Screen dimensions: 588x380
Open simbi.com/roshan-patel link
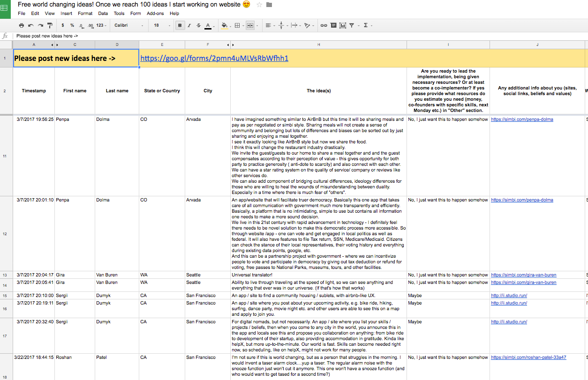(x=528, y=358)
